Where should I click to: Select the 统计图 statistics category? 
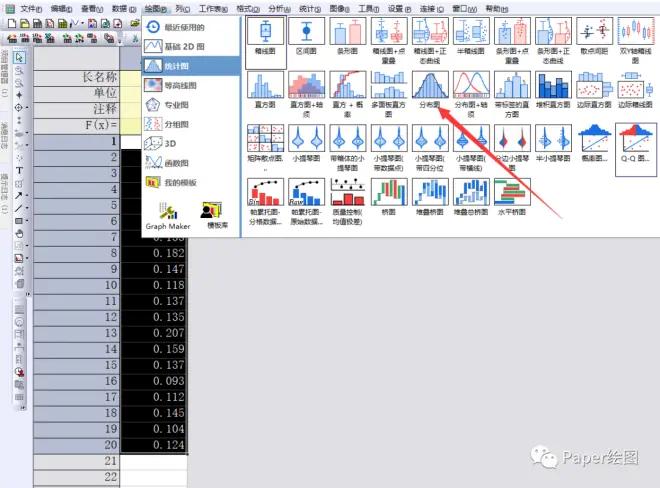tap(192, 66)
